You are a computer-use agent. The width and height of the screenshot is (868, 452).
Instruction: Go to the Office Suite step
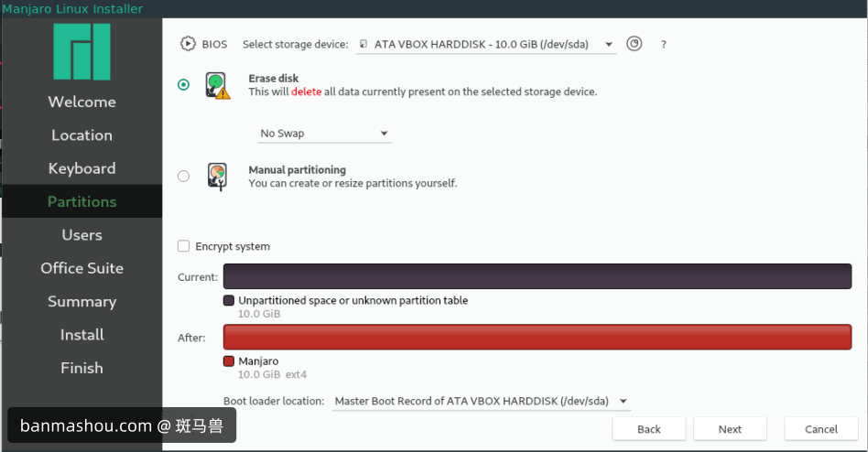(81, 268)
